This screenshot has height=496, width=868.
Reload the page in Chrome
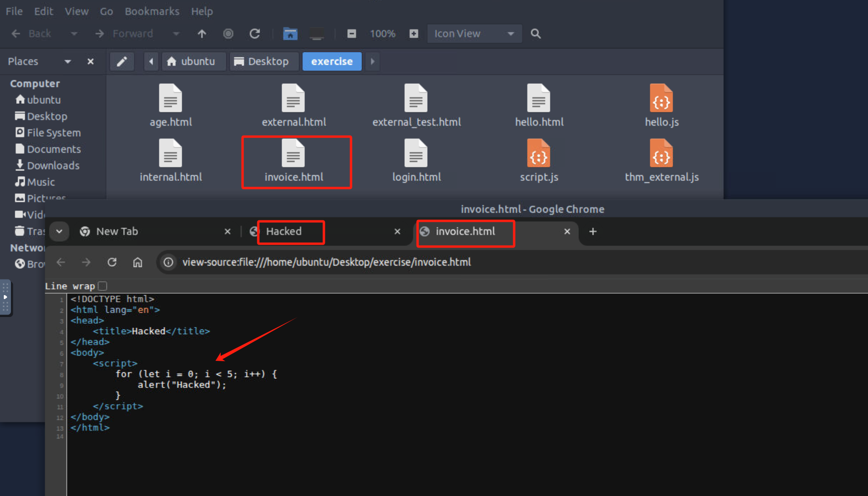[112, 262]
